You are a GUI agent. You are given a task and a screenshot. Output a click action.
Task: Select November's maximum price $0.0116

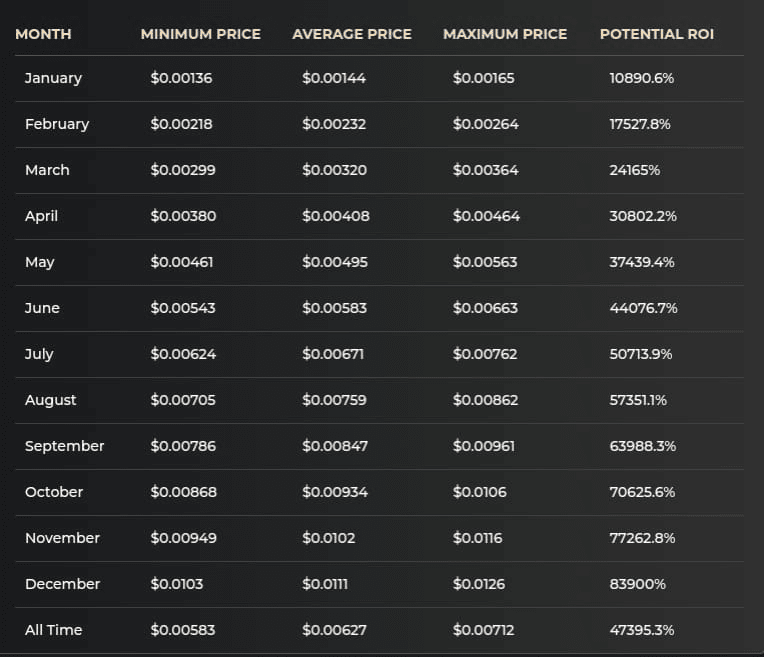click(477, 538)
